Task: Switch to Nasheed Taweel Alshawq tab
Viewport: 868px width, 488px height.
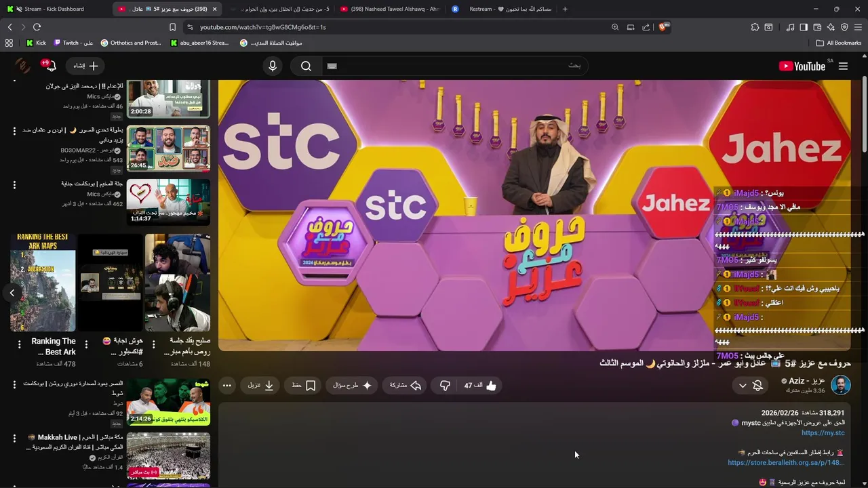Action: click(390, 9)
